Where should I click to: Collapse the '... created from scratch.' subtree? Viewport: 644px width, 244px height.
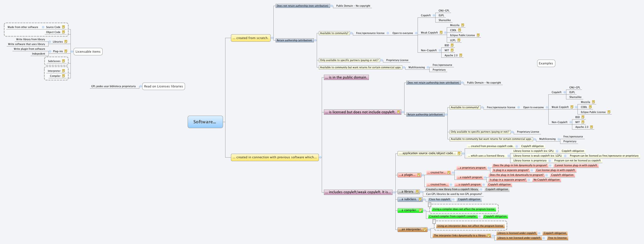[x=272, y=38]
